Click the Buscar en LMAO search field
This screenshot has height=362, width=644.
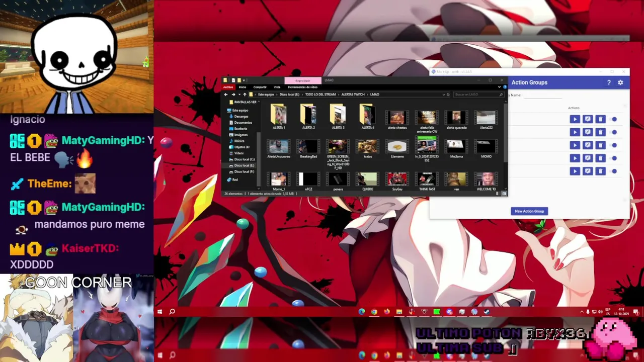[x=478, y=95]
